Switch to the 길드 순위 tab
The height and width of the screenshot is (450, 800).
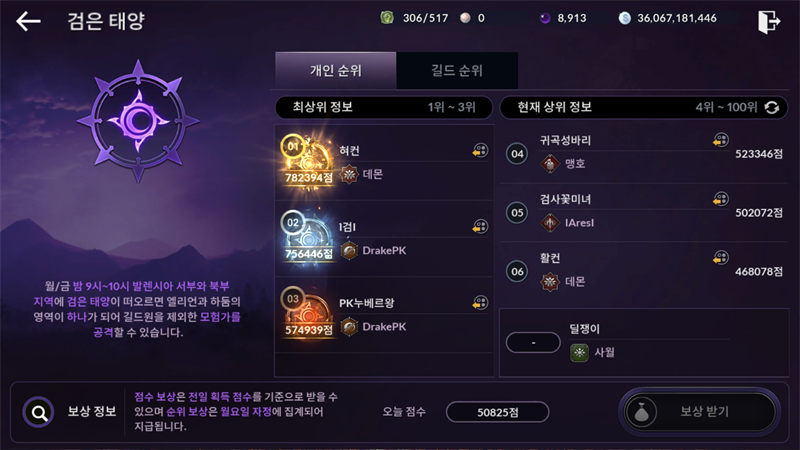pos(457,70)
